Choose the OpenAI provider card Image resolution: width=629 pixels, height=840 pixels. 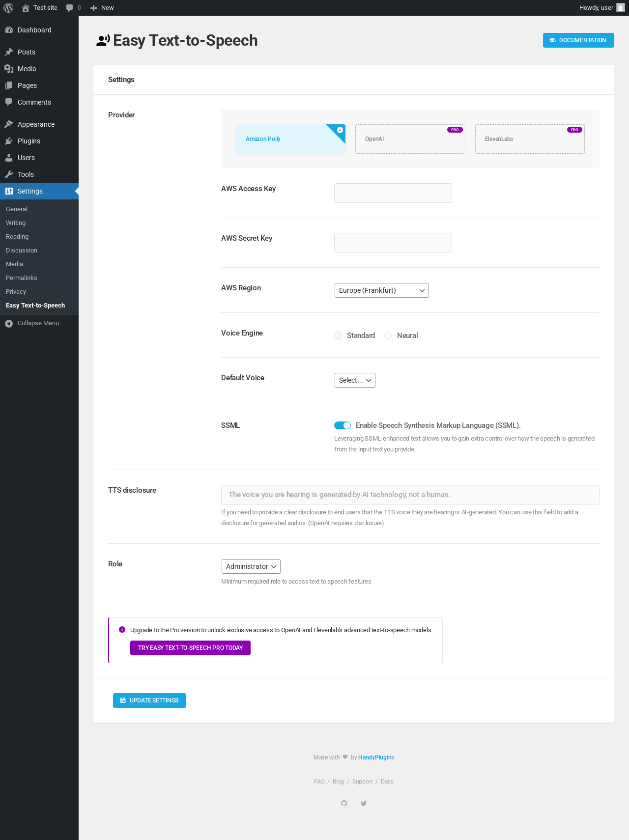tap(410, 139)
